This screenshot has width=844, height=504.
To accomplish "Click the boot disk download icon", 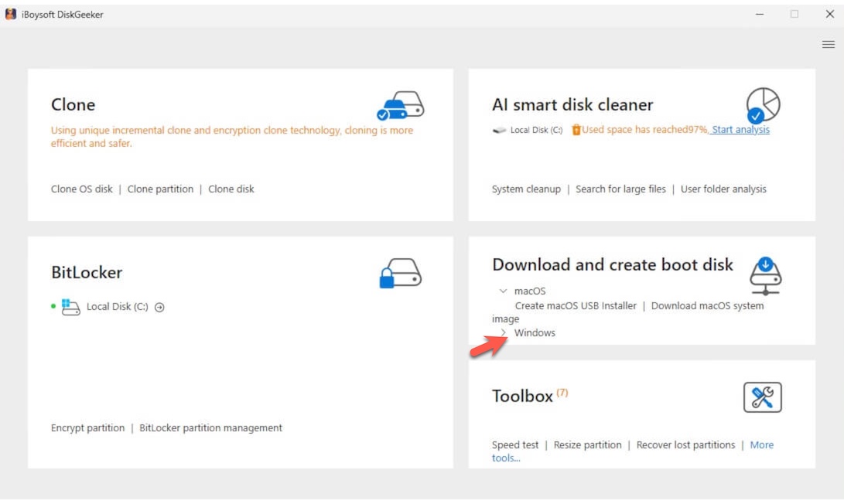I will coord(765,275).
